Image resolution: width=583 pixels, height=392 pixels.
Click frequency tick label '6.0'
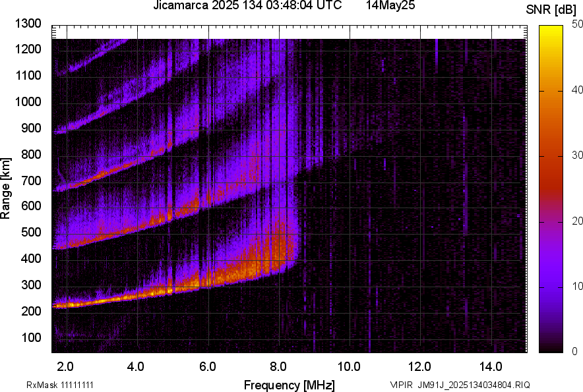click(208, 367)
